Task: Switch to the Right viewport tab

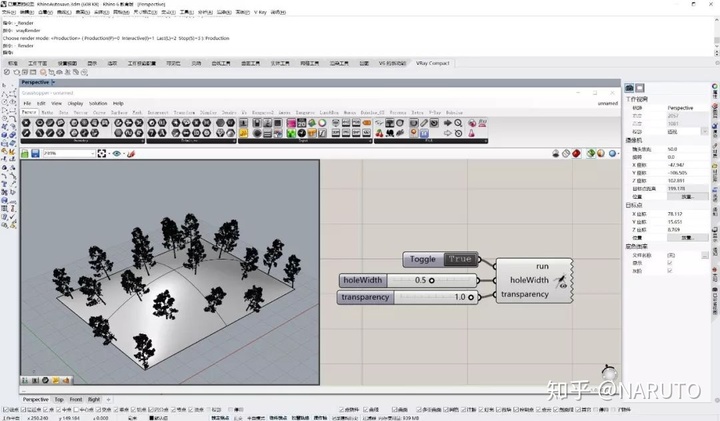Action: point(94,399)
